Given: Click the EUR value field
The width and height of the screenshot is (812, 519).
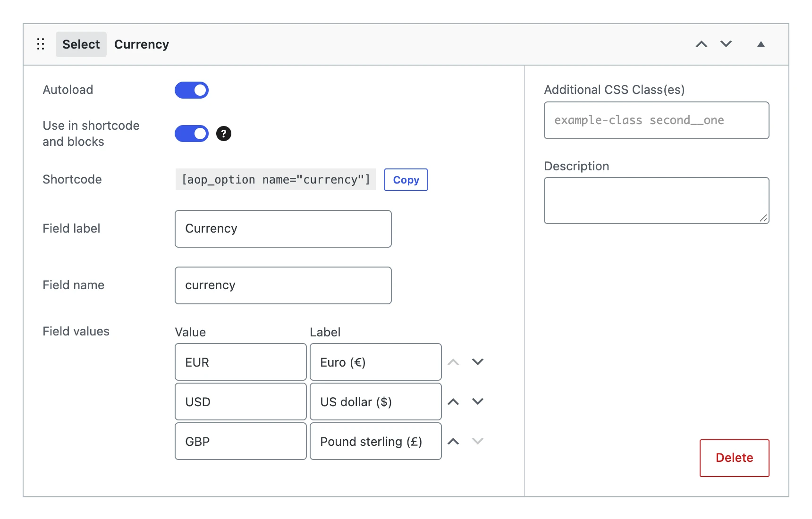Looking at the screenshot, I should [x=241, y=362].
